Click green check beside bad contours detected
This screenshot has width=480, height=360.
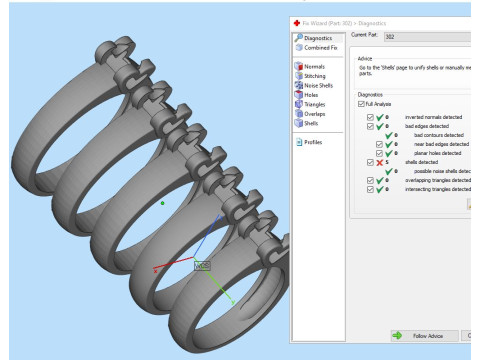click(x=389, y=135)
